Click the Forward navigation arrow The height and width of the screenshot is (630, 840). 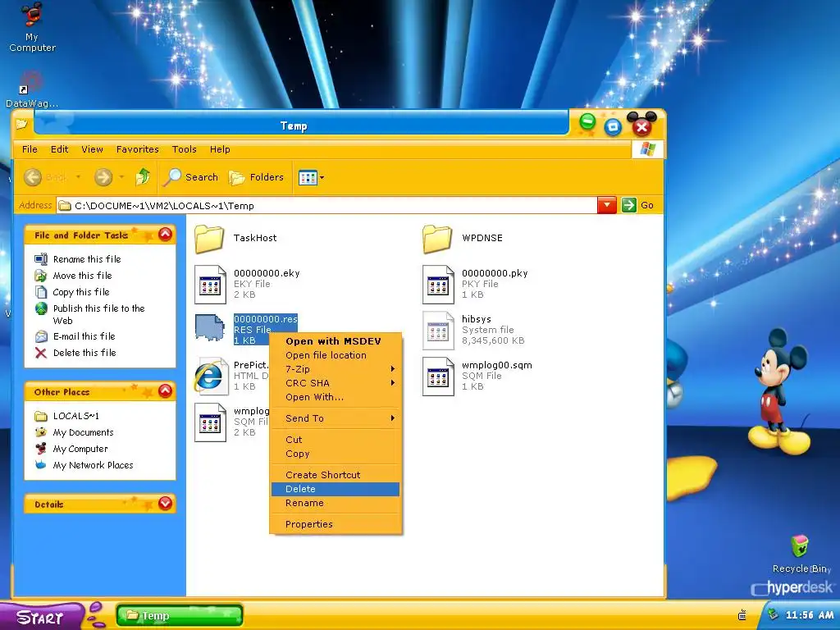(103, 177)
